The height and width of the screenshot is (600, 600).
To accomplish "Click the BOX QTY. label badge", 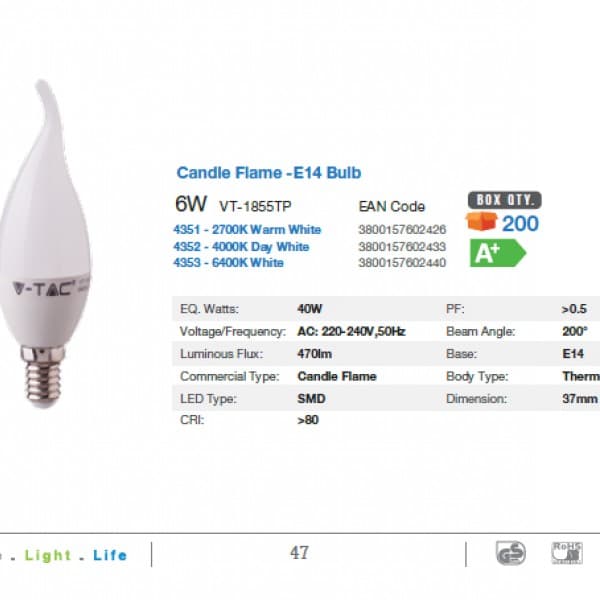I will (x=504, y=200).
